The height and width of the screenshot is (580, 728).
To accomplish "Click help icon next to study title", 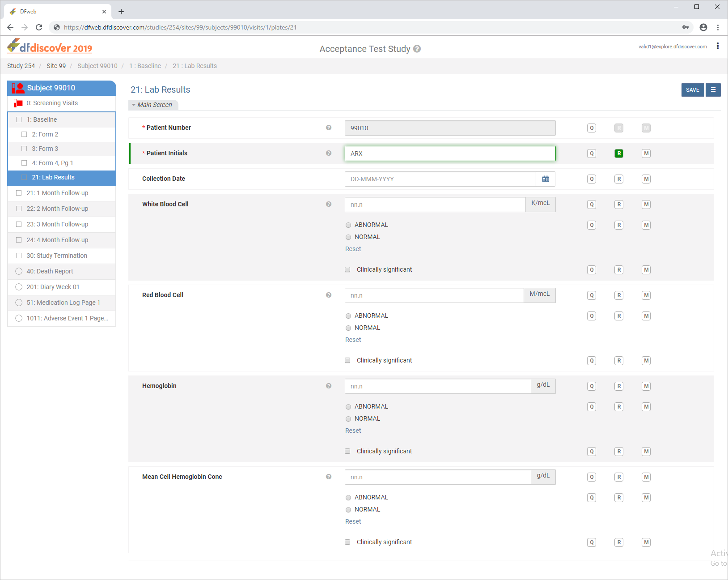I will click(x=417, y=49).
